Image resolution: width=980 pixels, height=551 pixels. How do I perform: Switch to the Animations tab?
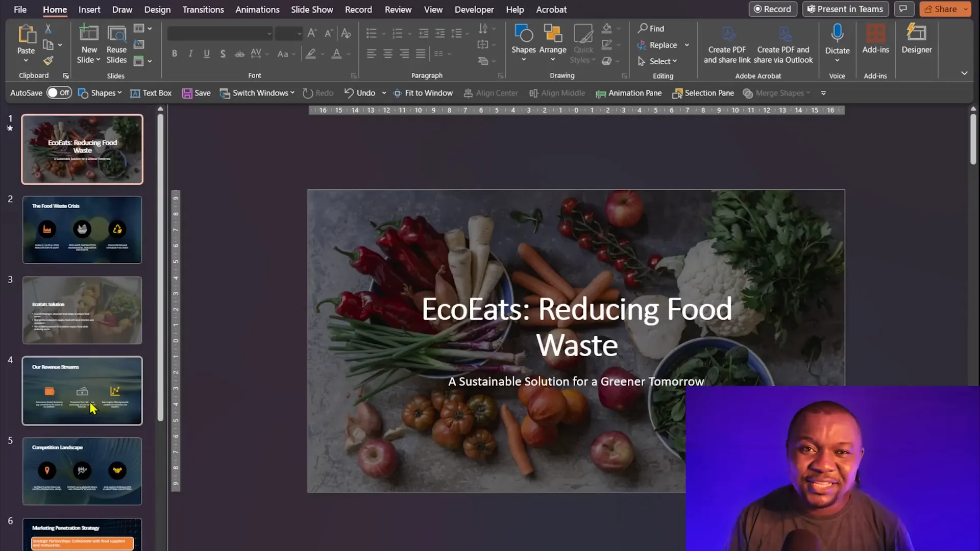257,9
